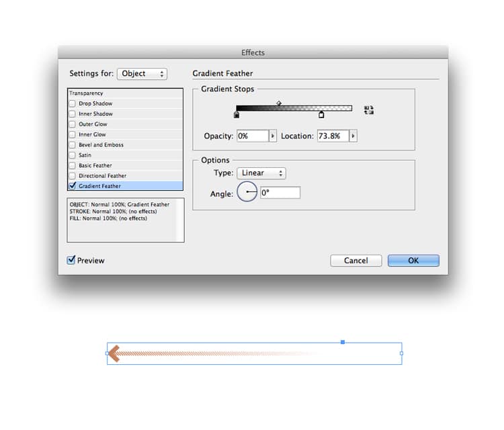Viewport: 504px width, 430px height.
Task: Toggle the Preview checkbox
Action: coord(71,259)
